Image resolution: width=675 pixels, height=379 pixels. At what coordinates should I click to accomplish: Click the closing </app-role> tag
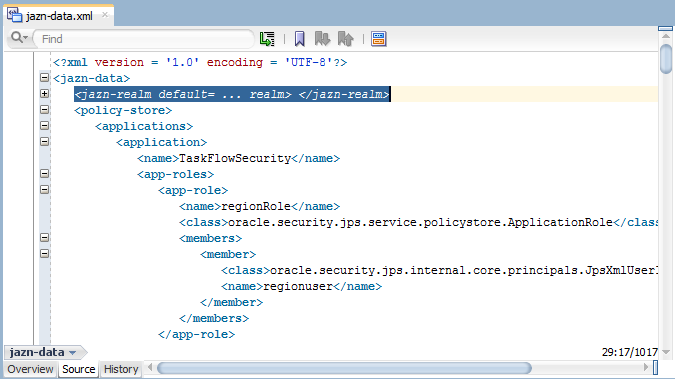(x=196, y=334)
